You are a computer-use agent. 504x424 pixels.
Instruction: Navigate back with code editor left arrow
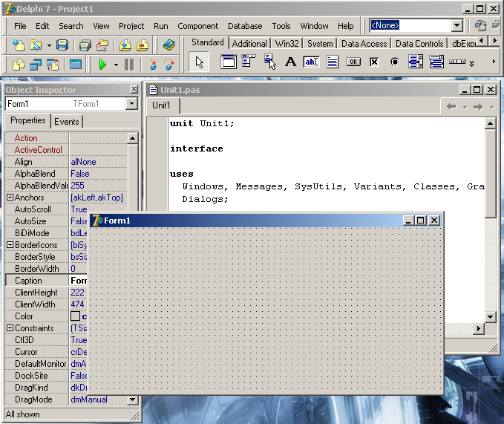pyautogui.click(x=451, y=106)
